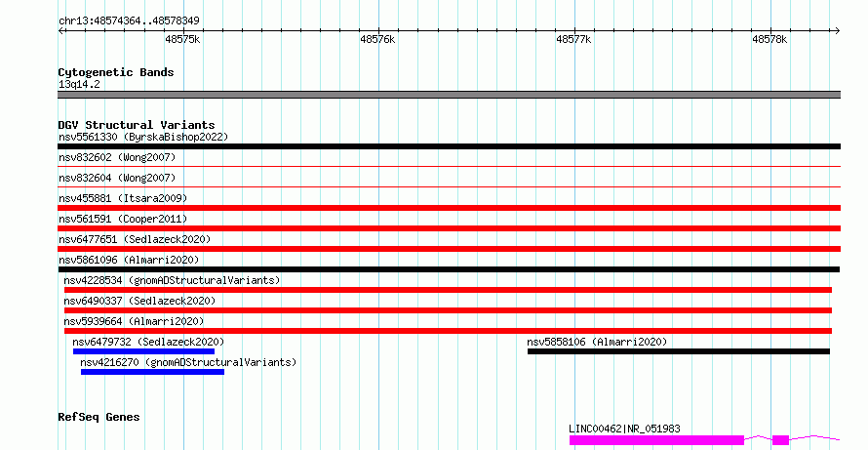The image size is (868, 450).
Task: Click the chr13:48574364..48578349 position label
Action: coord(129,21)
